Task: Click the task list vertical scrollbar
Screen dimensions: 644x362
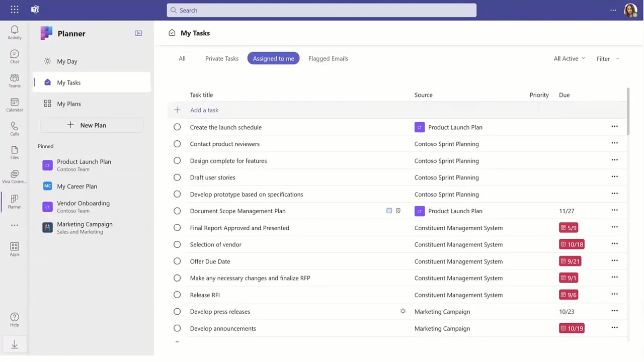Action: click(x=628, y=112)
